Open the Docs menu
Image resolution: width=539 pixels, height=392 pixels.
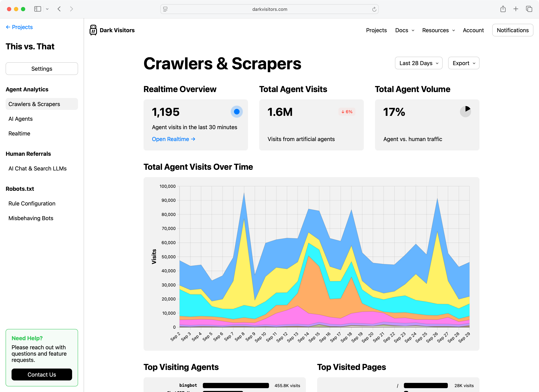[404, 30]
